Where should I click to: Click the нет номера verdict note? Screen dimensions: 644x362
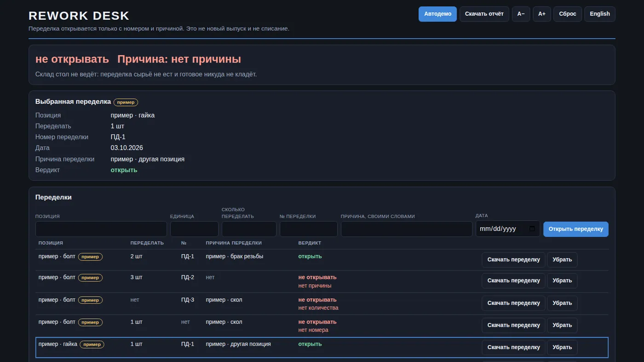coord(313,330)
